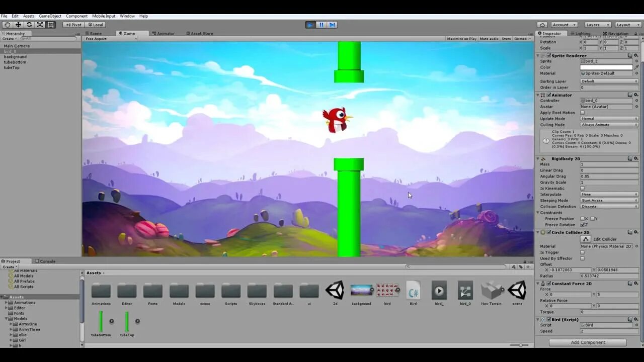The width and height of the screenshot is (644, 362).
Task: Open Animator component help book icon
Action: point(630,95)
